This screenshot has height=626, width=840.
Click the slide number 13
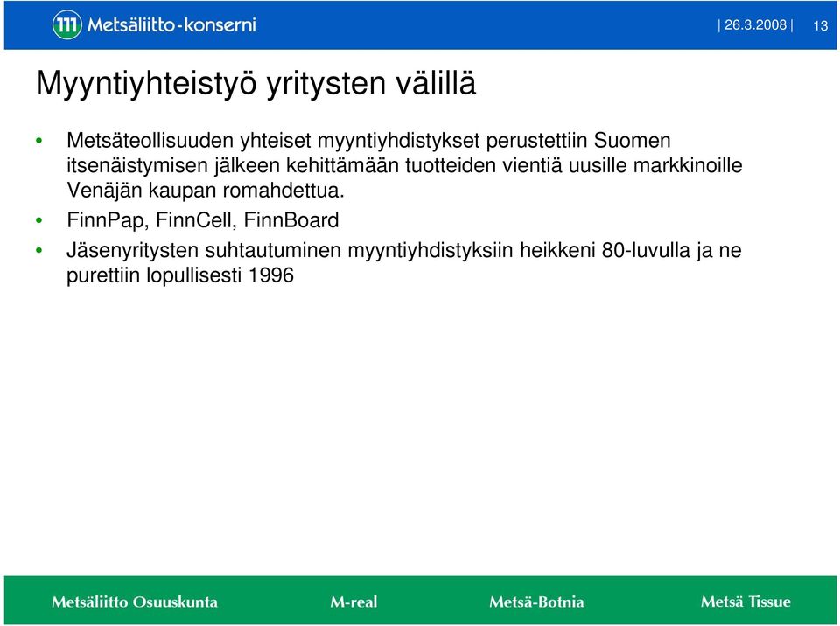pos(820,25)
